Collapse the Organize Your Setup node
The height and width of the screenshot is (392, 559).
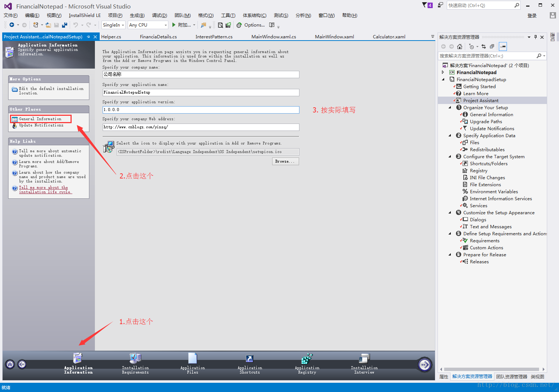[450, 107]
